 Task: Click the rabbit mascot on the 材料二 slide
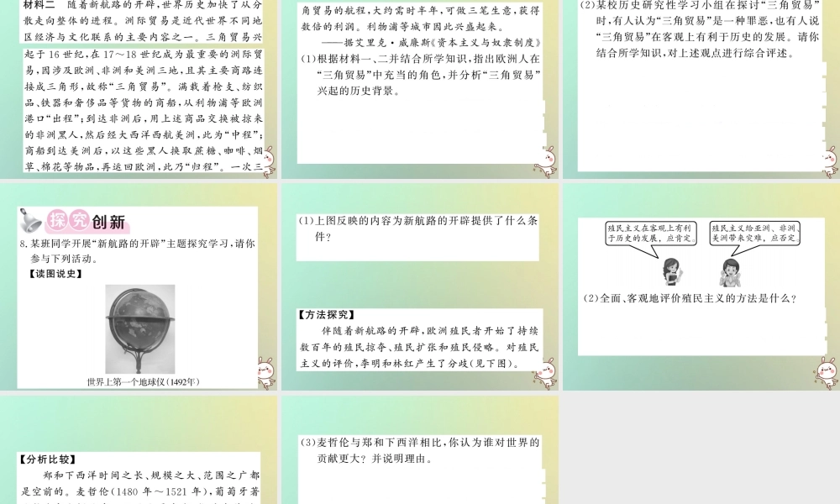[x=267, y=161]
